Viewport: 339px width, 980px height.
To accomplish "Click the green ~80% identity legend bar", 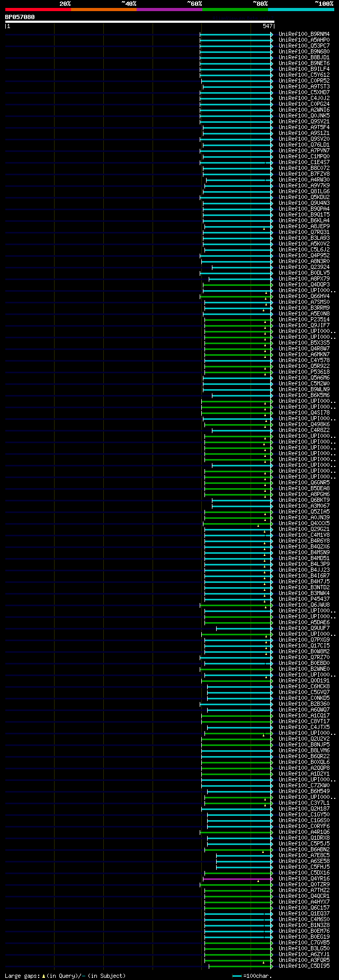I will [x=235, y=10].
